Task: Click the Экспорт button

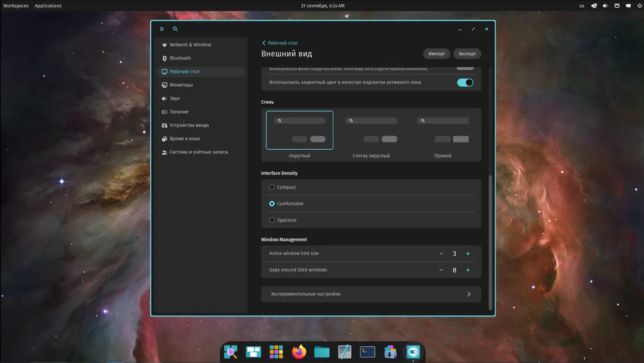Action: (x=467, y=54)
